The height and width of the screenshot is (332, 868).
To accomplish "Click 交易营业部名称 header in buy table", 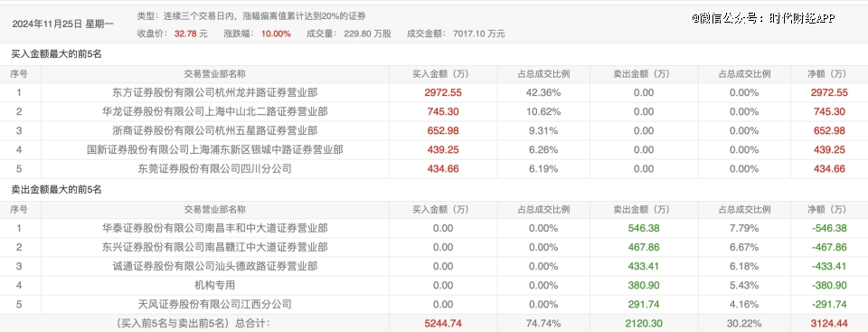I will [215, 73].
